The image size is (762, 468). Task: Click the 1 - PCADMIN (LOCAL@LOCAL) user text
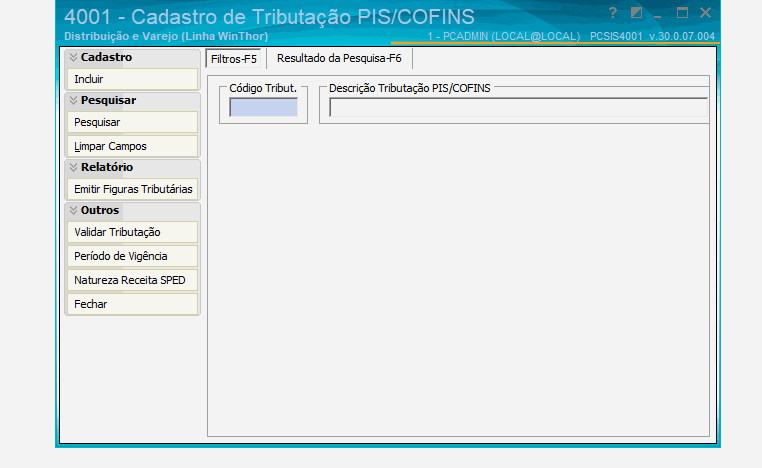tap(504, 36)
